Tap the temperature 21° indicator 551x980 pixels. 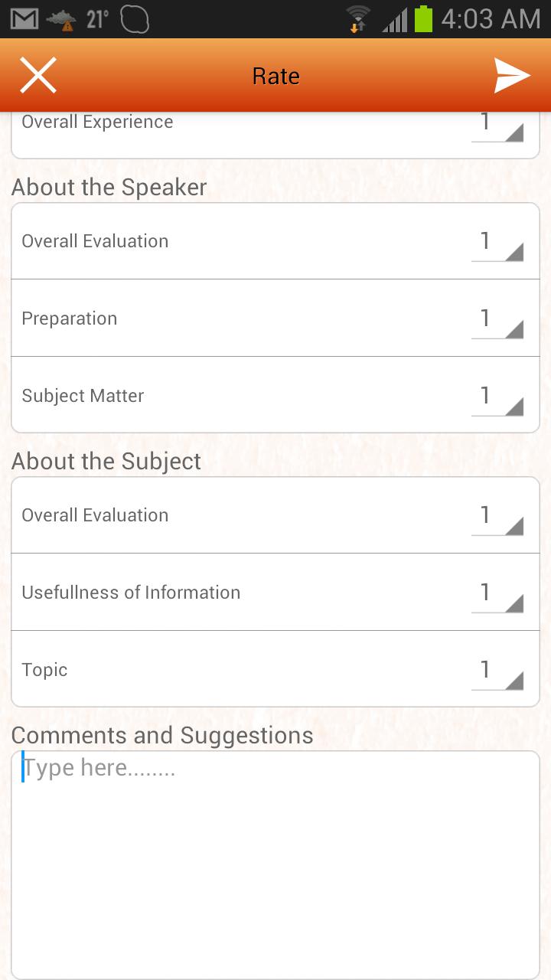click(x=97, y=19)
